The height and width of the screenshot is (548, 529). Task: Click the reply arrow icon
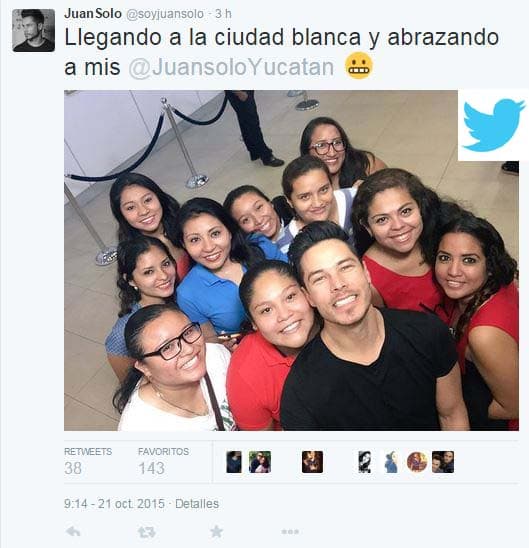coord(73,532)
